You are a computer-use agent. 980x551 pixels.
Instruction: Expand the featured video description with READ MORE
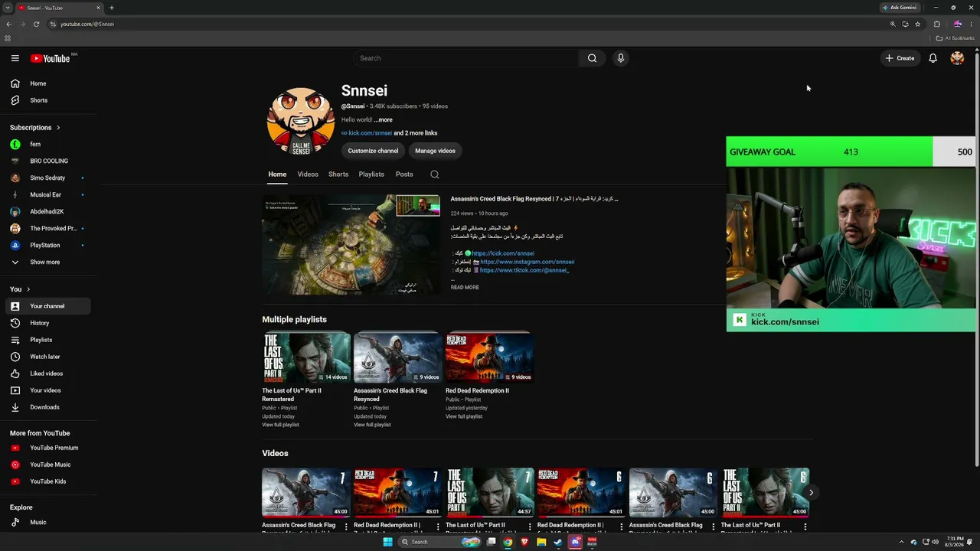pos(465,287)
